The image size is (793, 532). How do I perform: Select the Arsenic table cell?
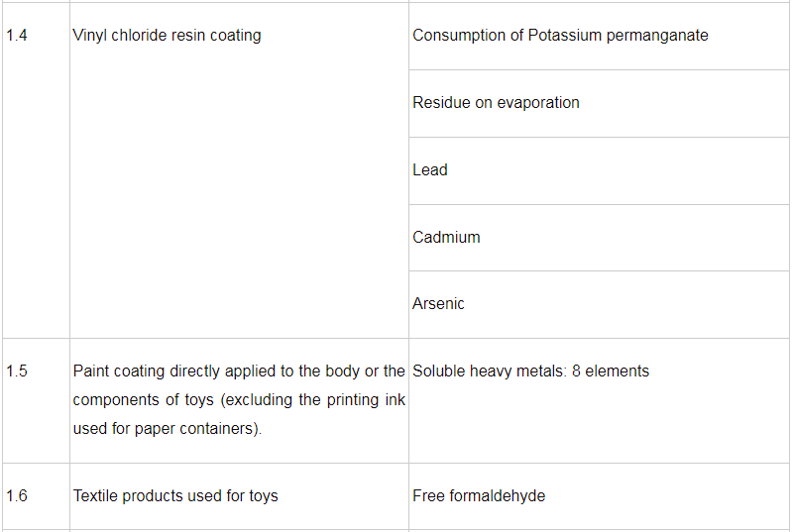tap(438, 304)
